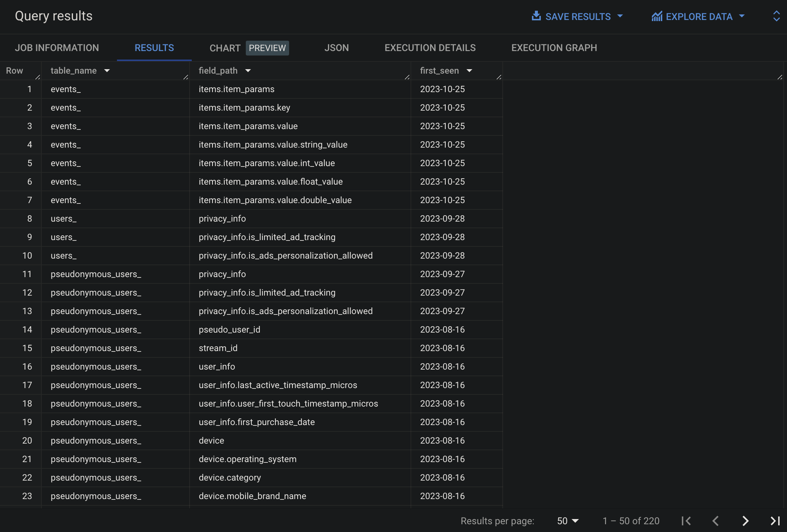Click the Job Information tab

tap(57, 47)
